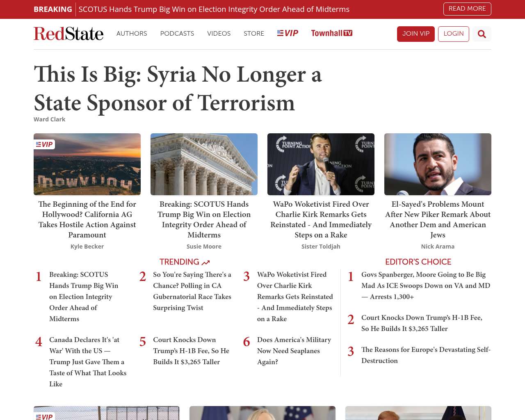
Task: Open card headline 'WaPo Woketivist Fired' article
Action: 321,219
